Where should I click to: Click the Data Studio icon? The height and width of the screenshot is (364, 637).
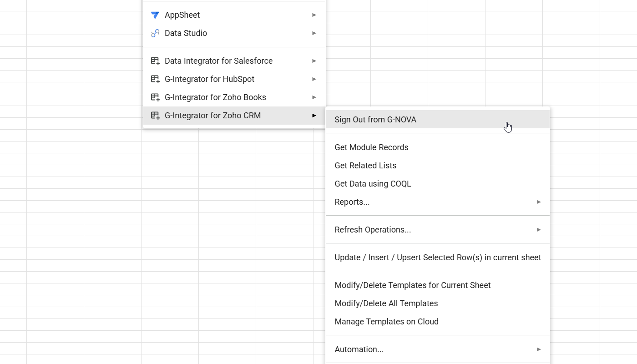tap(155, 33)
